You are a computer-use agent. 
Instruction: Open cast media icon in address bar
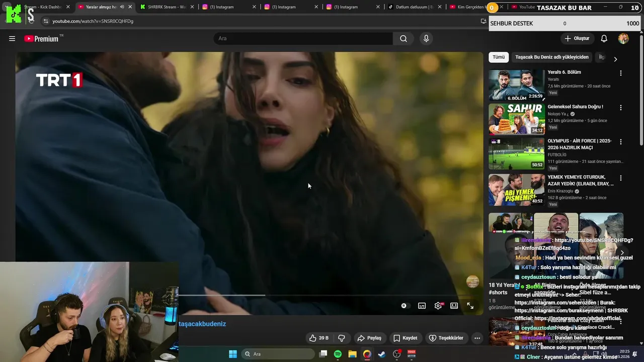coord(484,21)
